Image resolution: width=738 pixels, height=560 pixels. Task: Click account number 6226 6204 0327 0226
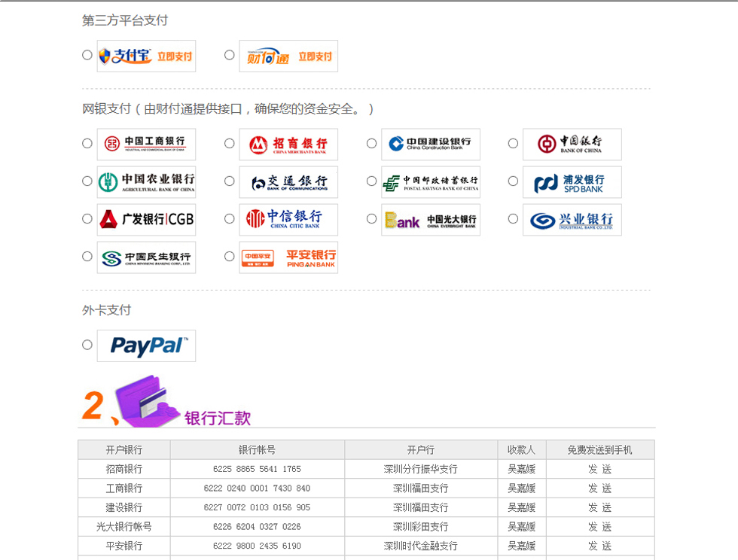[x=257, y=527]
